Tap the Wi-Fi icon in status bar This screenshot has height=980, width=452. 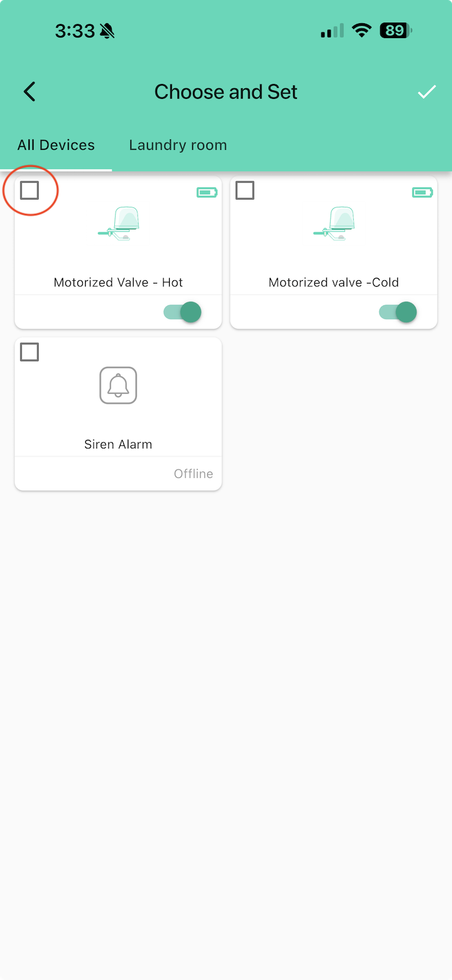(x=362, y=30)
